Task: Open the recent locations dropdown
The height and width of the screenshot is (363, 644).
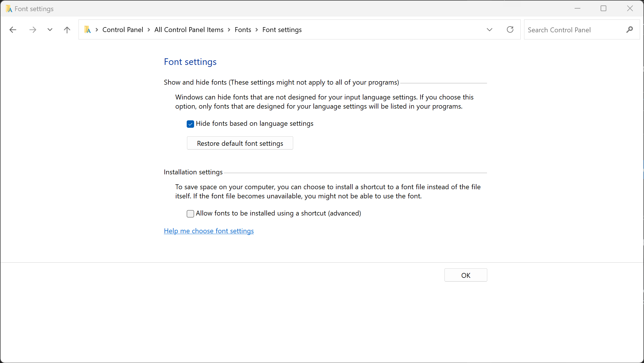Action: [x=50, y=30]
